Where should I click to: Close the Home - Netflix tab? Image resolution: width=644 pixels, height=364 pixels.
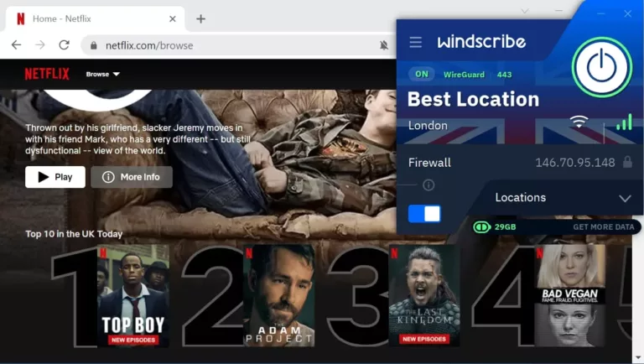click(173, 19)
